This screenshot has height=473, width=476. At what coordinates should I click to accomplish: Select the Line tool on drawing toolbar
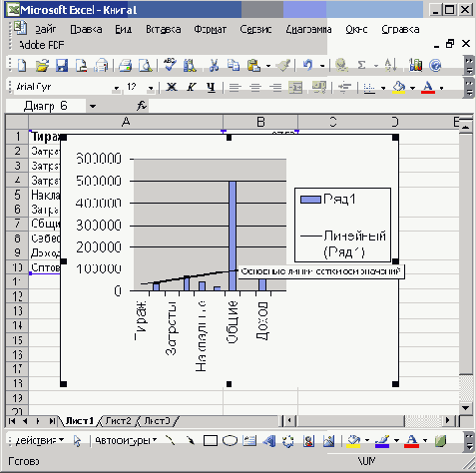171,441
